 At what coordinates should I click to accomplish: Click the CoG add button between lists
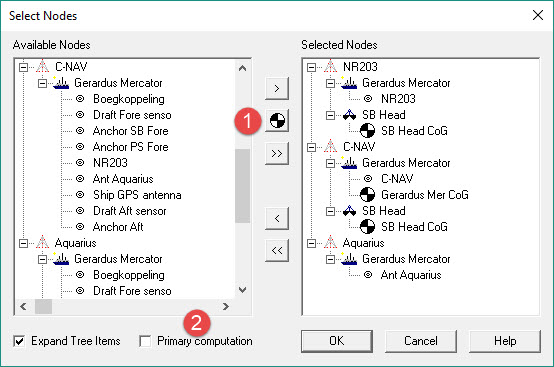(x=277, y=120)
